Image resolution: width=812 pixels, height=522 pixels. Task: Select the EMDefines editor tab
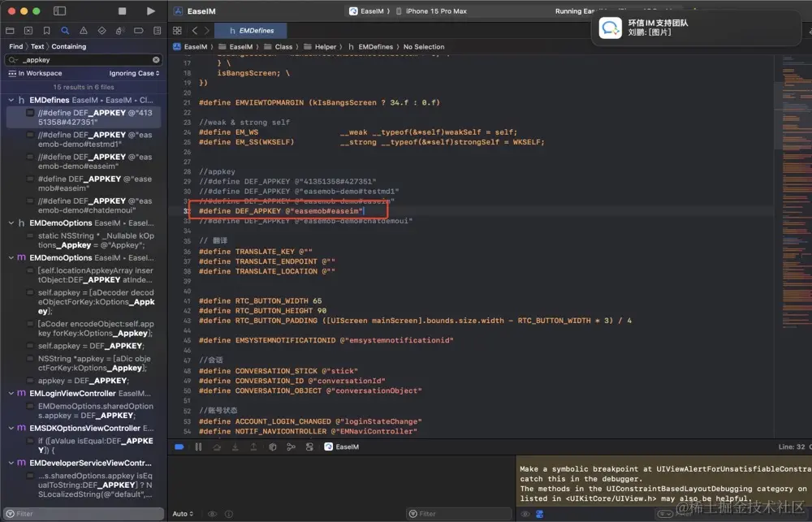tap(251, 31)
